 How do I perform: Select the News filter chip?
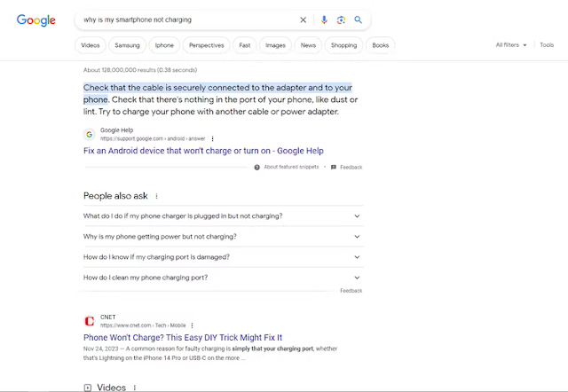[308, 45]
